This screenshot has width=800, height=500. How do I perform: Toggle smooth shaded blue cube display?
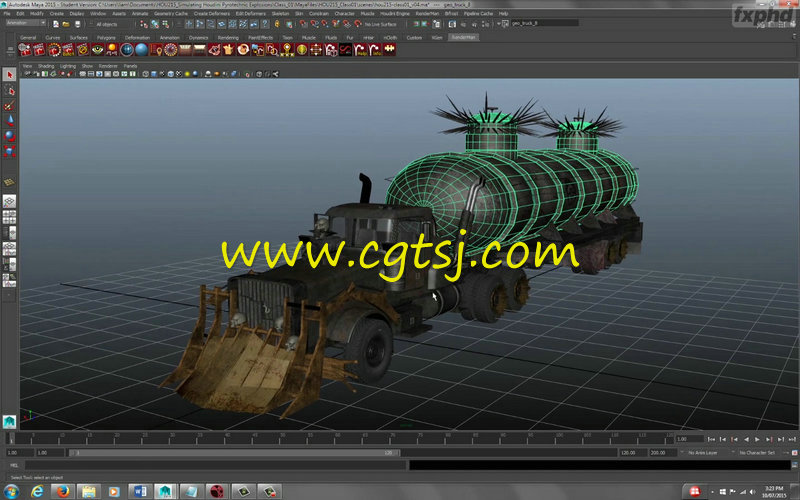pos(154,74)
